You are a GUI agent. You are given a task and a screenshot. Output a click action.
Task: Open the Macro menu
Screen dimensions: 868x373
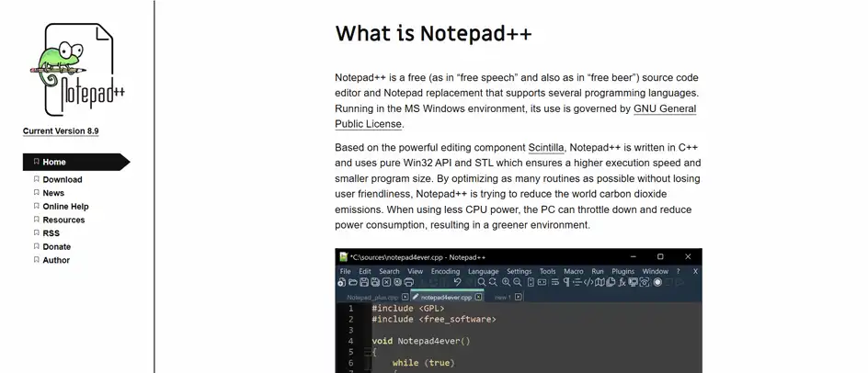point(574,271)
